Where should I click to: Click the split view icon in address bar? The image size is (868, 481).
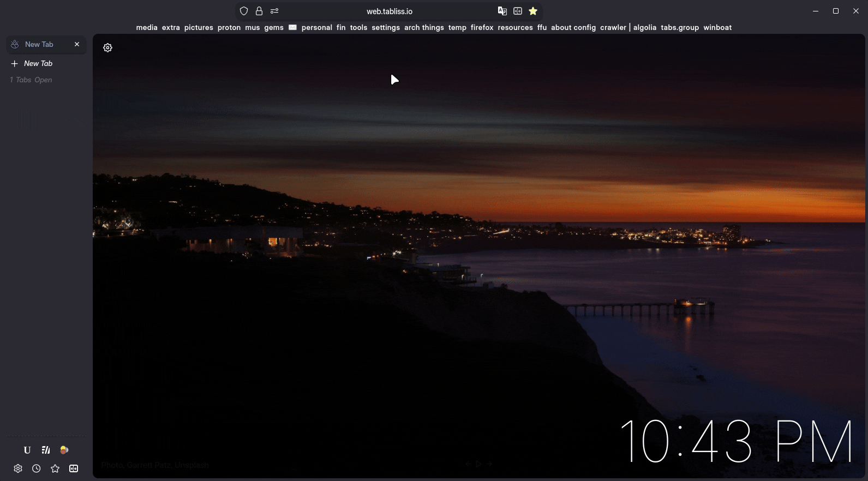518,11
